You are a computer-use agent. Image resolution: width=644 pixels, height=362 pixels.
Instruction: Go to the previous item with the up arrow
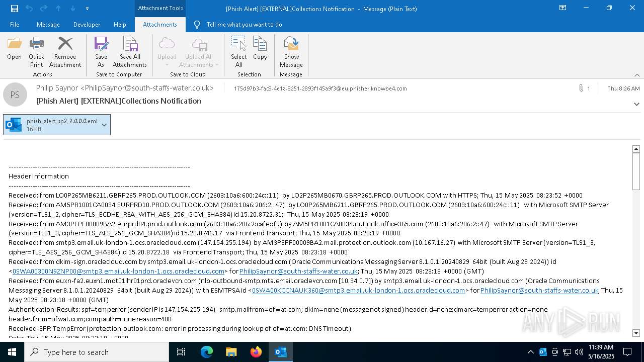point(58,9)
